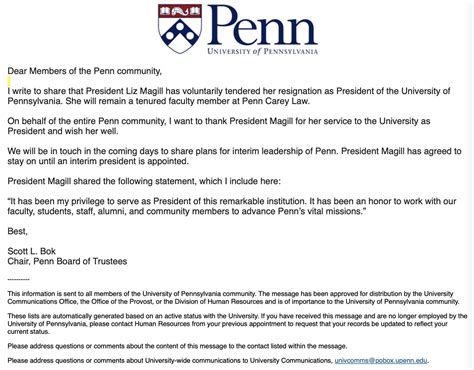The image size is (474, 370).
Task: Click footer paragraph 'These lists are automatically generated'
Action: click(x=237, y=324)
